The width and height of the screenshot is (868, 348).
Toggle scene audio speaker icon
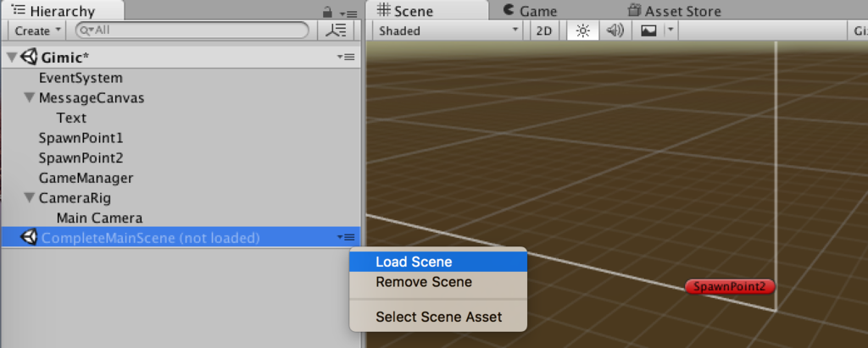click(x=615, y=31)
